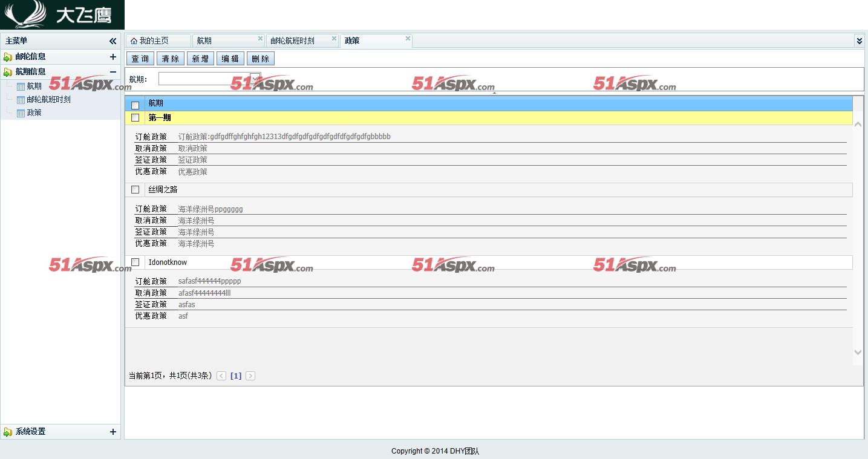Collapse the 主菜单 sidebar with double chevron
This screenshot has width=868, height=459.
(x=113, y=41)
